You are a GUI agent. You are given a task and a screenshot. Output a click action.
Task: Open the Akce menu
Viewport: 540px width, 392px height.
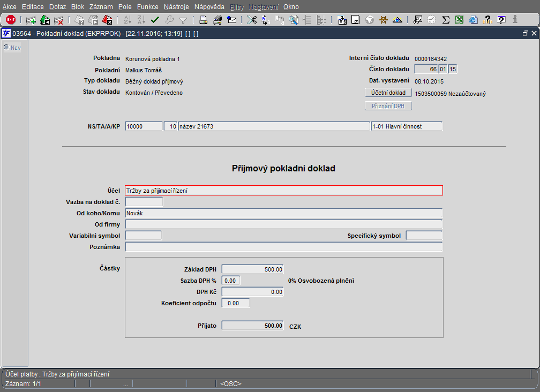(x=9, y=7)
